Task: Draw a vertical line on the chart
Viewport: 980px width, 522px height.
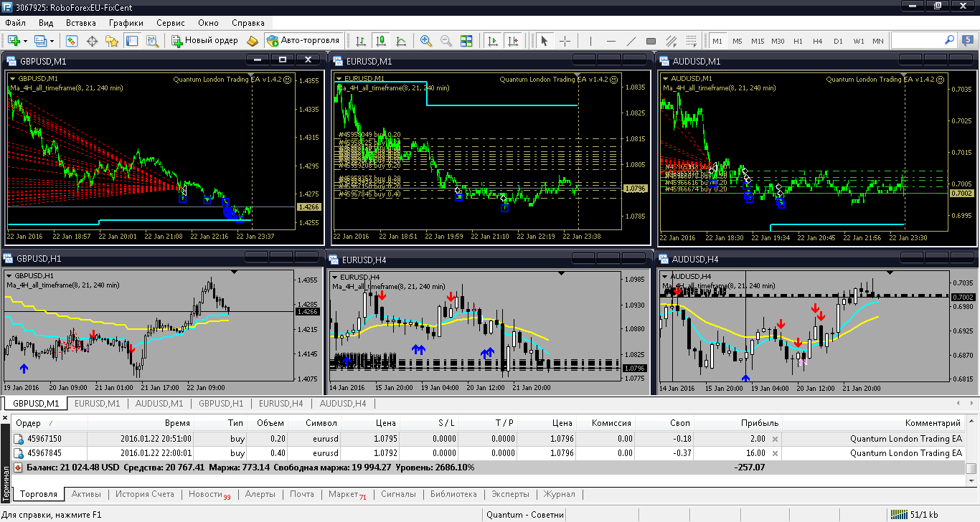Action: 590,41
